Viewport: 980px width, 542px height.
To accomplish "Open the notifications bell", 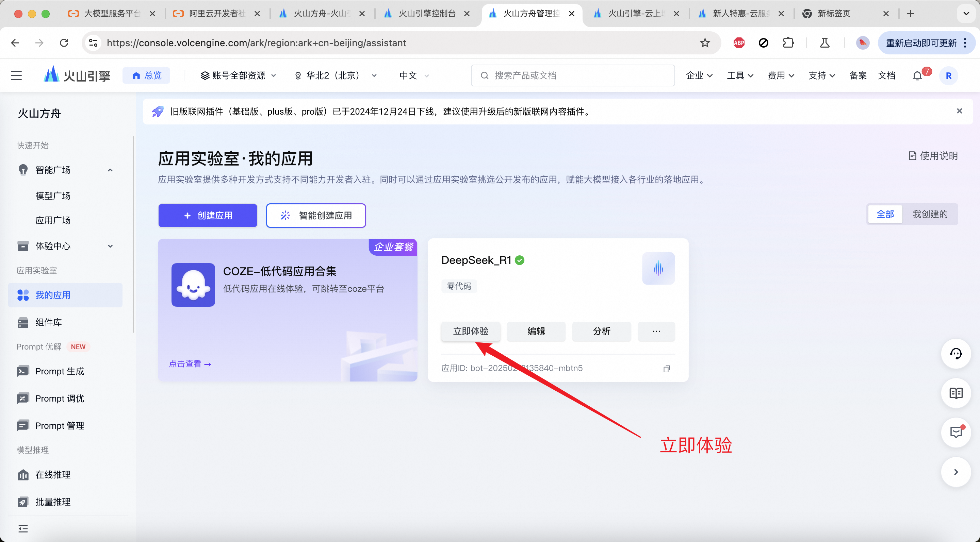I will tap(917, 75).
